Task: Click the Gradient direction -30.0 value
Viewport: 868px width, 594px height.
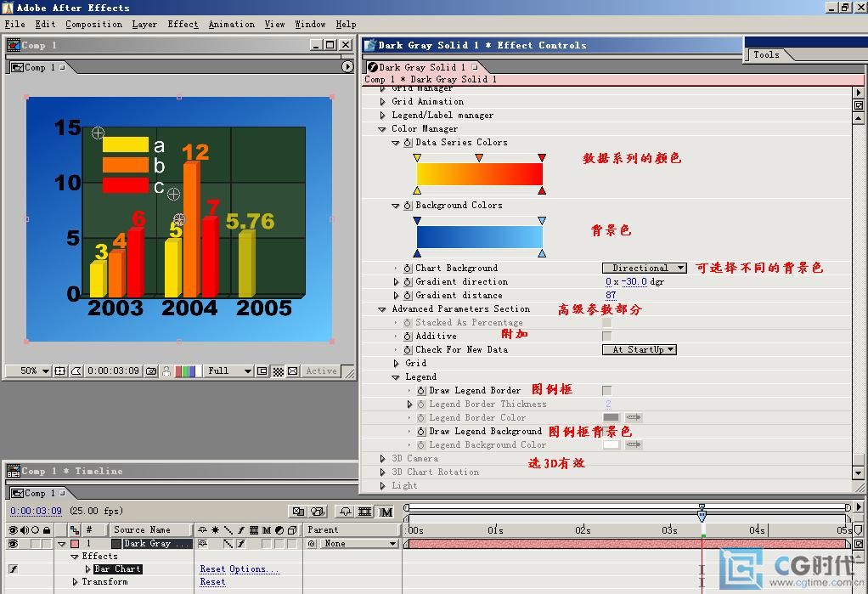Action: click(x=634, y=282)
